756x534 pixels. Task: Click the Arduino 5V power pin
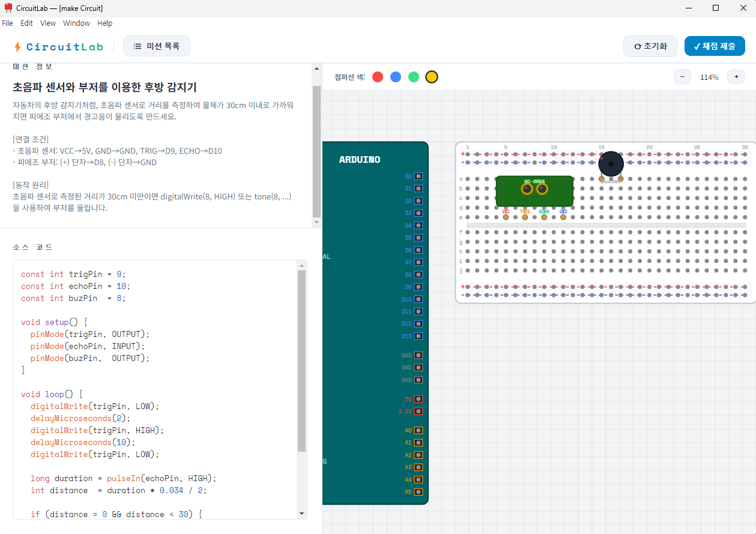click(419, 399)
